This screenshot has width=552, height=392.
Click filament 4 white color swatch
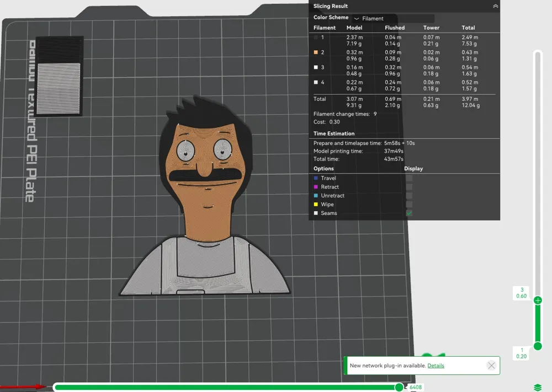(x=316, y=82)
